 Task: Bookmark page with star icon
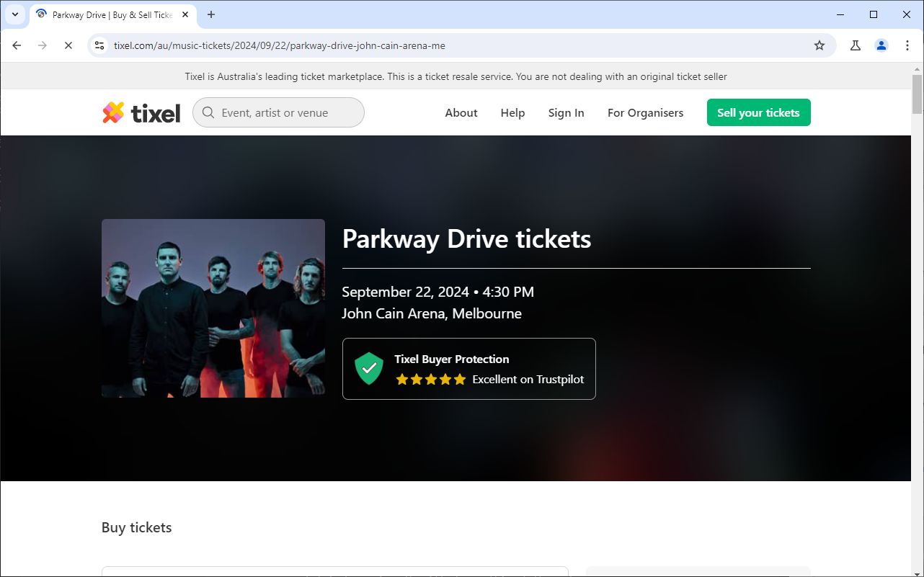[819, 45]
